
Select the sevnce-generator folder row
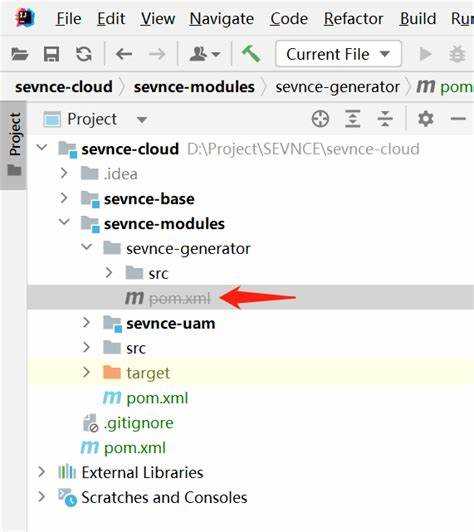251,249
